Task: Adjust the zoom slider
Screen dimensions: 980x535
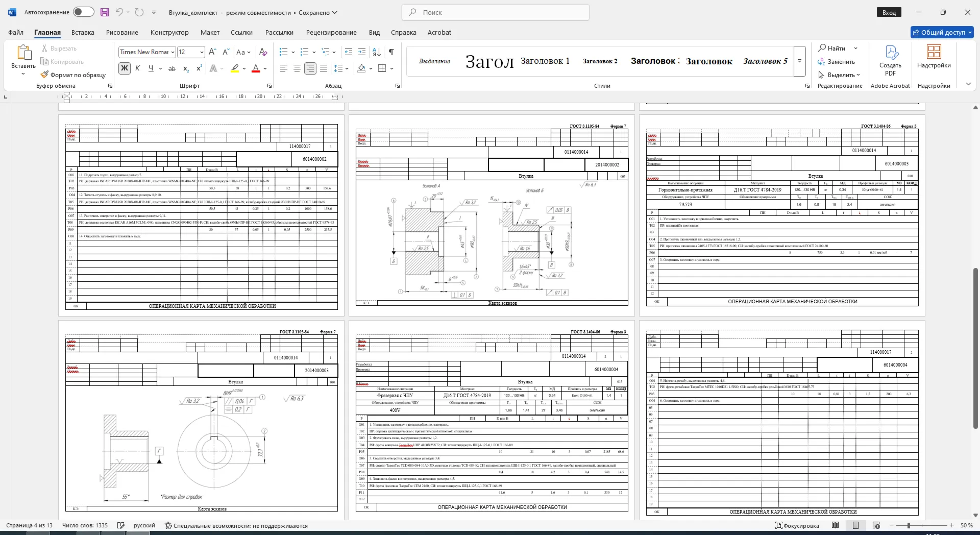Action: [x=909, y=525]
